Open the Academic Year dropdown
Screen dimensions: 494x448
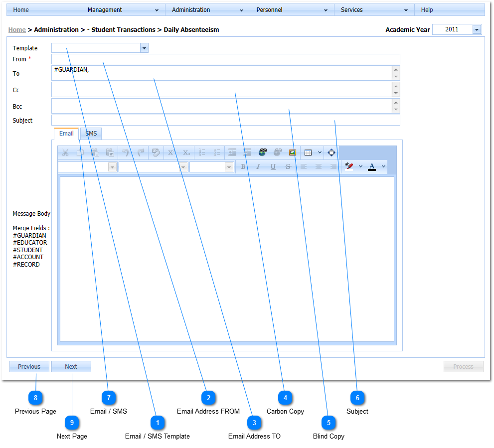[x=477, y=29]
